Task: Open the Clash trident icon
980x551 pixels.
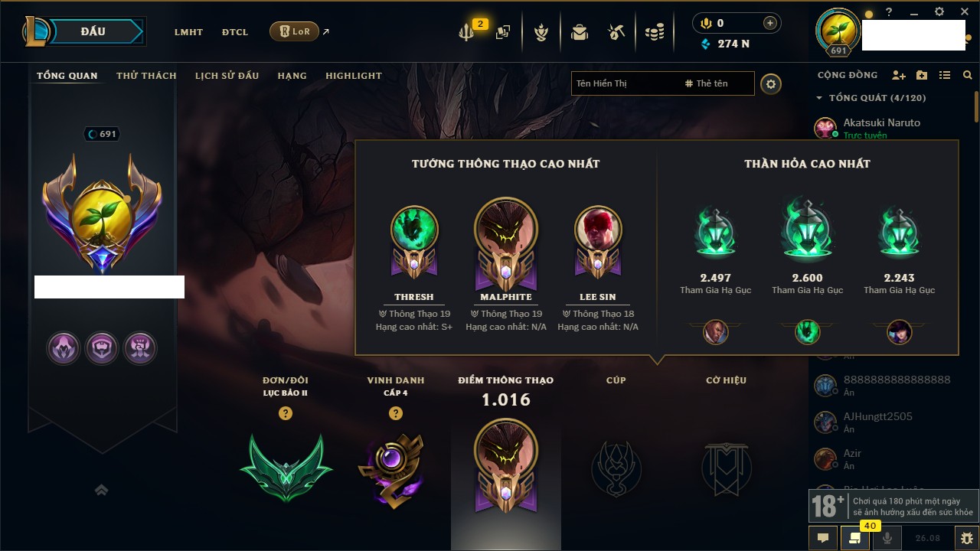Action: (x=467, y=32)
